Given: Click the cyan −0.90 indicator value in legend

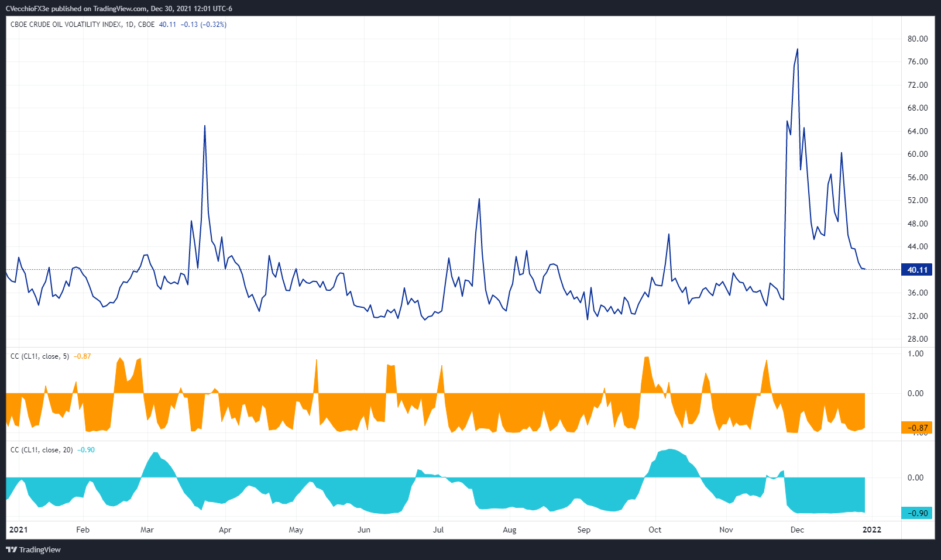Looking at the screenshot, I should (86, 450).
